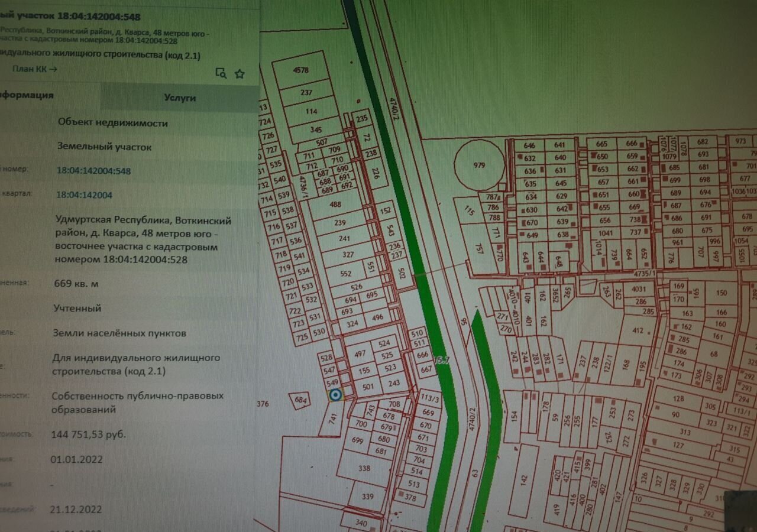Screen dimensions: 757x532
Task: Select parcel 339 on the map
Action: point(368,497)
